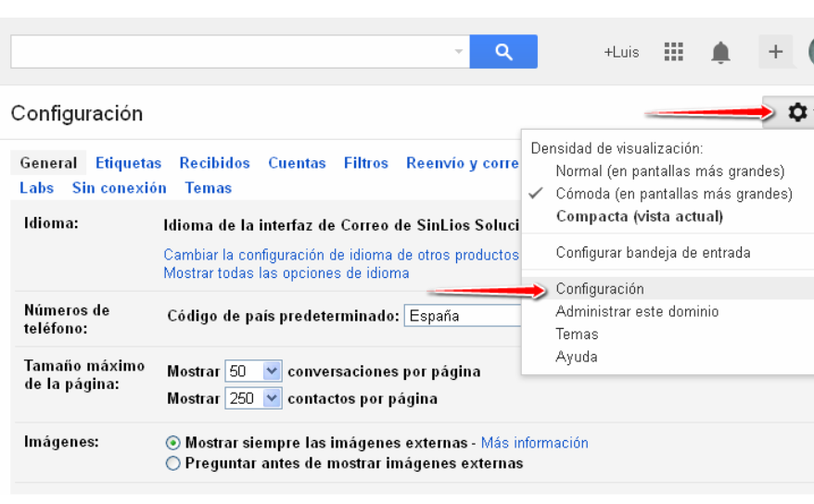Select Configuración in the gear menu
Screen dimensions: 814x504
(599, 289)
